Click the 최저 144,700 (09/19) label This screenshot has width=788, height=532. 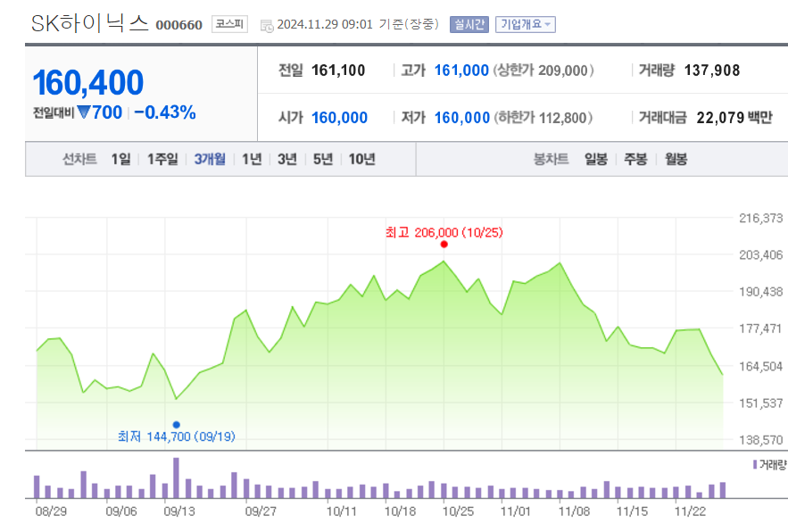[x=177, y=436]
